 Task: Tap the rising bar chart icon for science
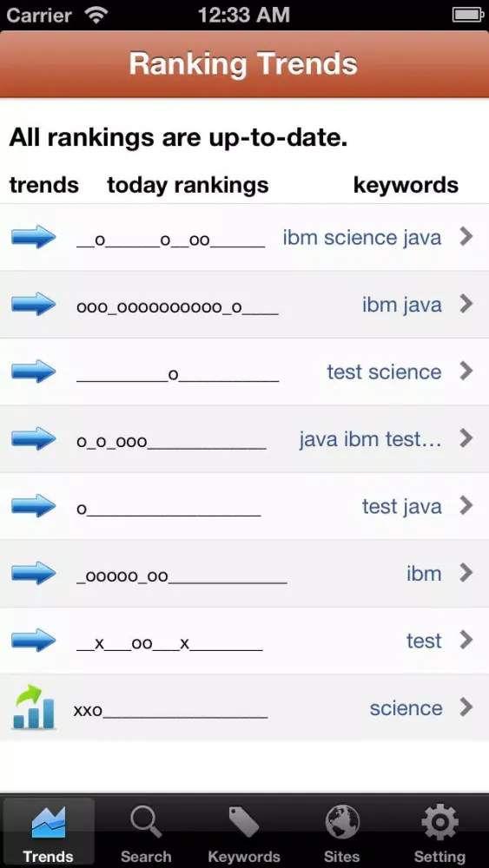[x=33, y=707]
